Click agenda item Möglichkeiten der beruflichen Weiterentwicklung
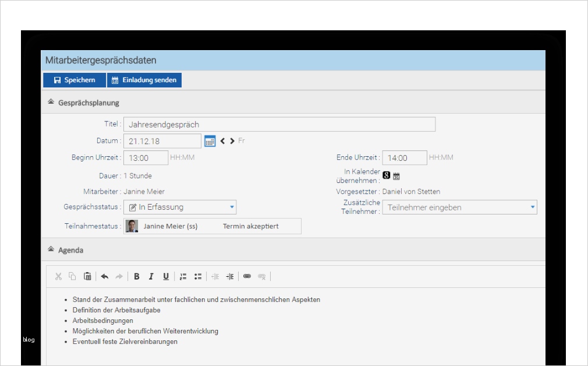588x366 pixels. coord(145,331)
